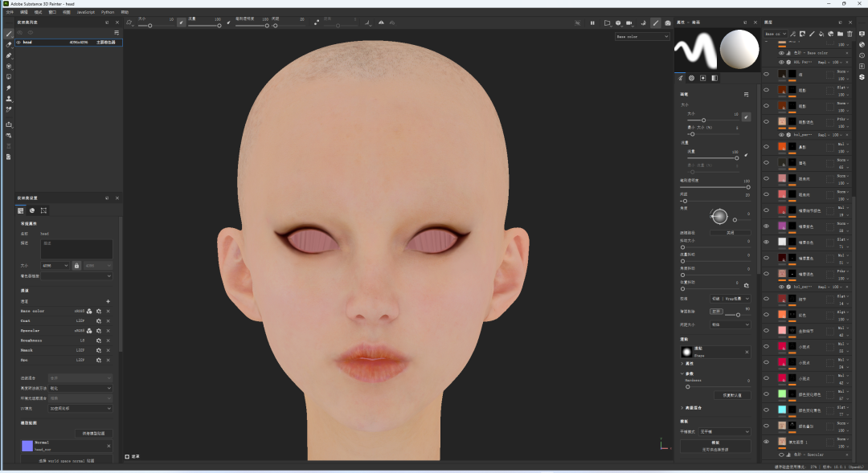
Task: Open the alignment dropdown in Properties panel
Action: (x=730, y=299)
